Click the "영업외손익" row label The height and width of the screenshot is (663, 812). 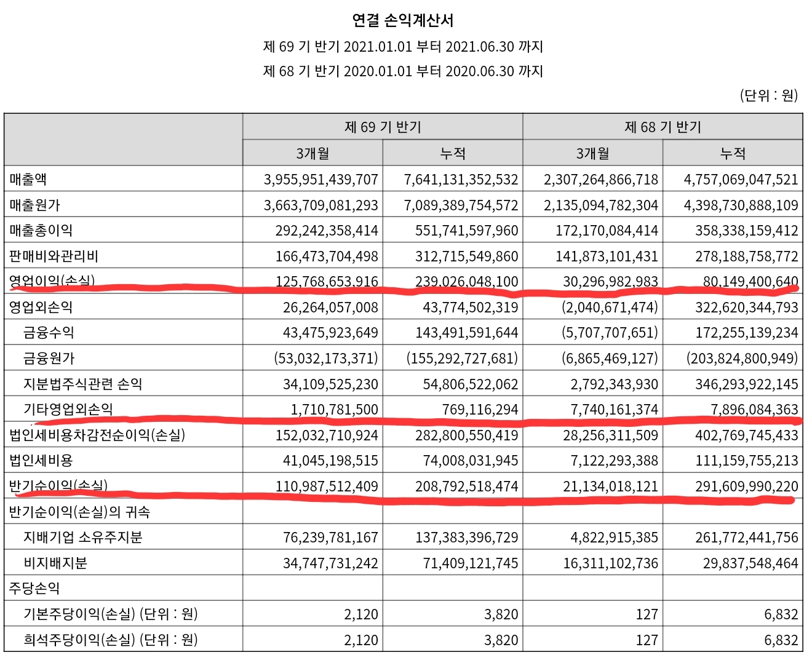point(41,307)
